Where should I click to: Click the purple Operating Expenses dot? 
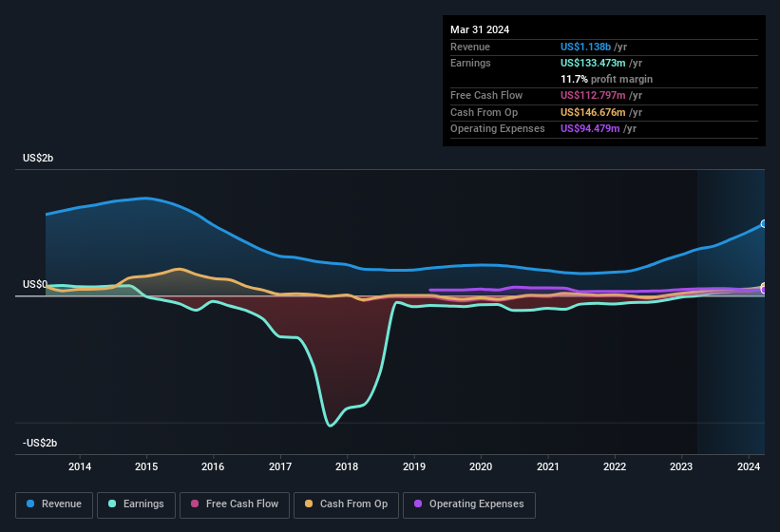pyautogui.click(x=419, y=504)
